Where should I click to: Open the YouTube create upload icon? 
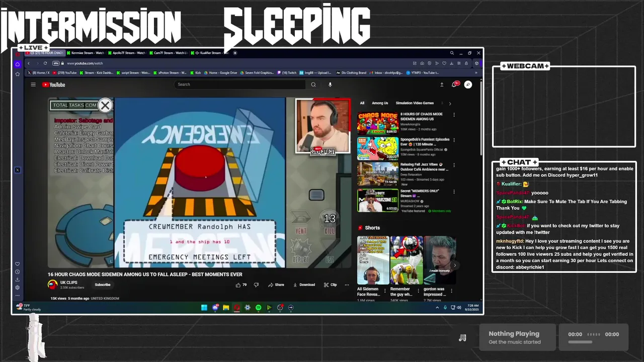pos(442,84)
